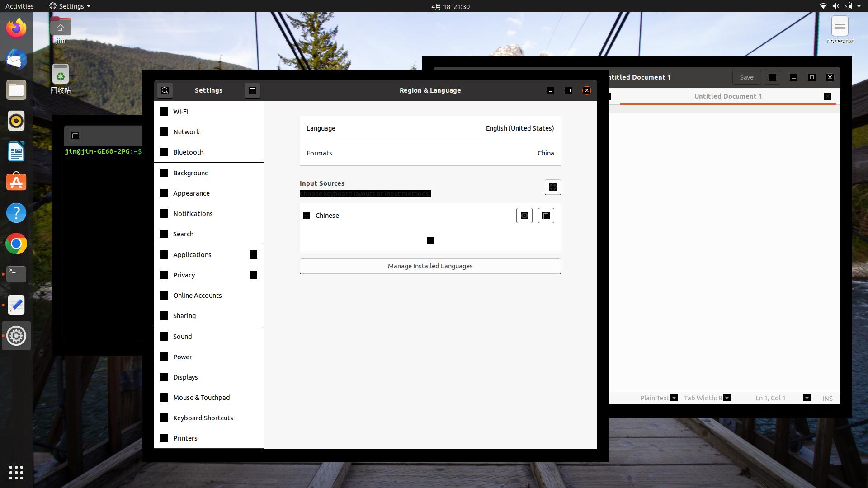Launch Rhythmbox from the dock

(x=16, y=121)
